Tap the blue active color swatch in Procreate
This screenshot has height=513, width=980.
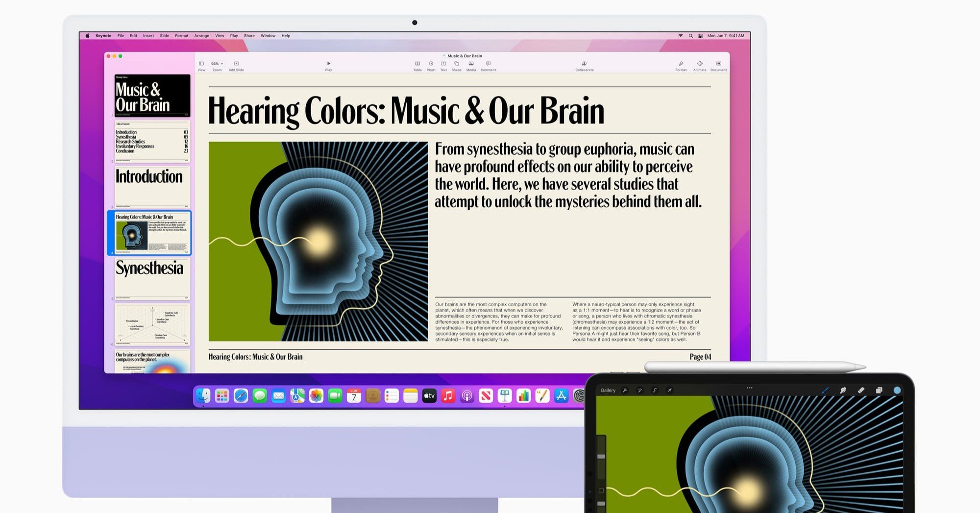(x=897, y=391)
